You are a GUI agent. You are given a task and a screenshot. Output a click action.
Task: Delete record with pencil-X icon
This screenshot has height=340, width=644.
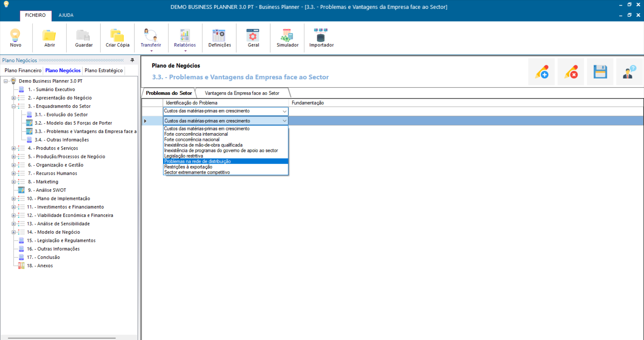click(x=571, y=72)
